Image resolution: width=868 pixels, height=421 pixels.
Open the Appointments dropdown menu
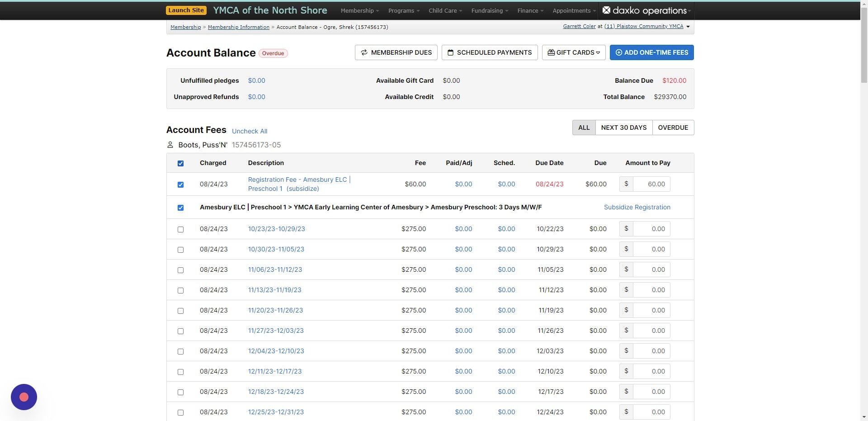pos(574,10)
